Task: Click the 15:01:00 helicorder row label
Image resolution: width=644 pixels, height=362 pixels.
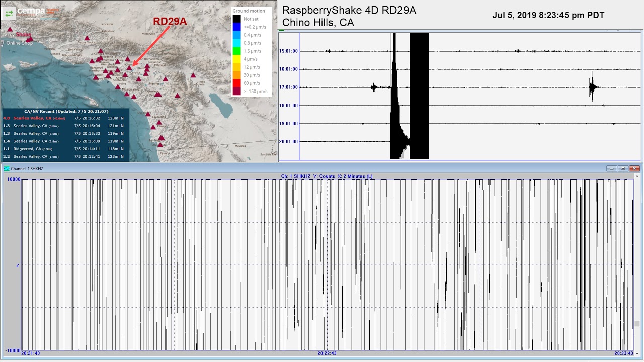Action: coord(288,51)
